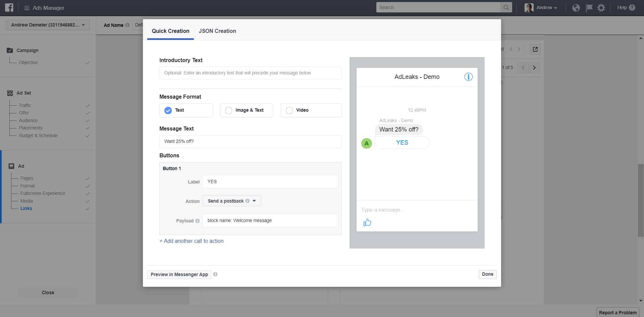Click the postback info icon
This screenshot has width=644, height=317.
[x=248, y=201]
